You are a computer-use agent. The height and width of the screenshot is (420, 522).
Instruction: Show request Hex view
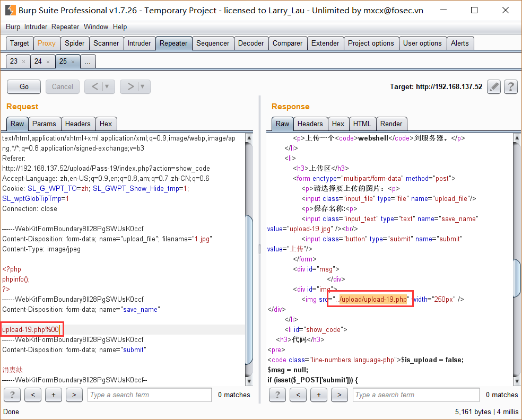pyautogui.click(x=106, y=124)
